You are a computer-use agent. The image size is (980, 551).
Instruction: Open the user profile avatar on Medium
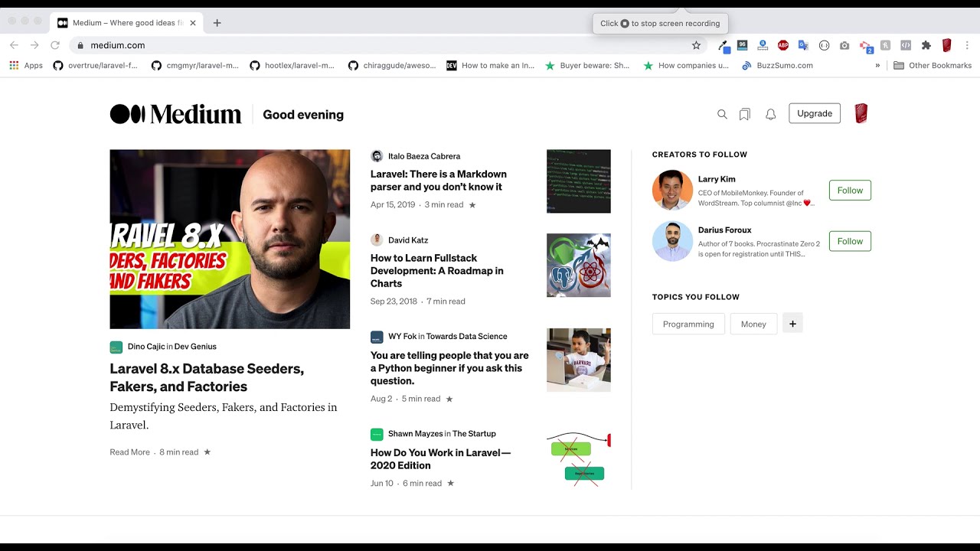861,113
